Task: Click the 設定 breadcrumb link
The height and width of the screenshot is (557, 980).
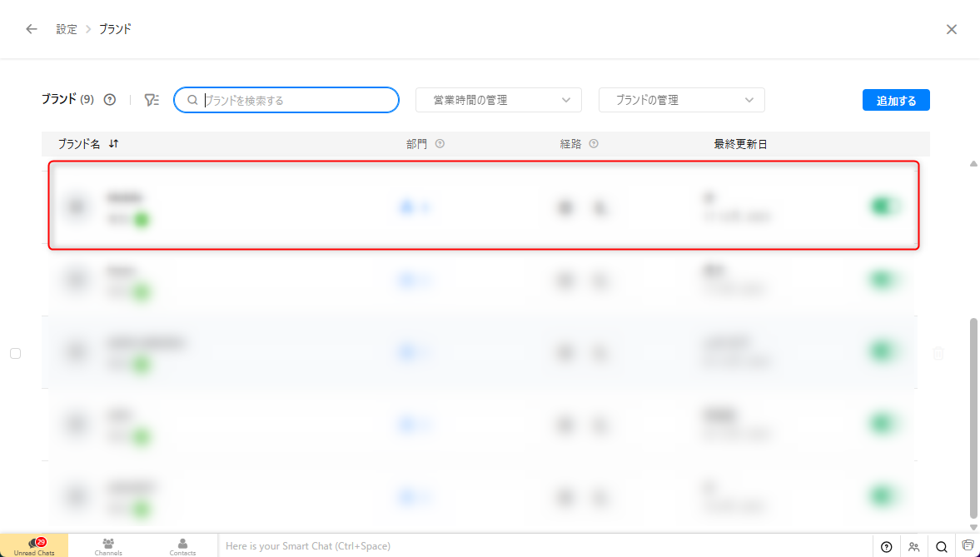Action: click(67, 29)
